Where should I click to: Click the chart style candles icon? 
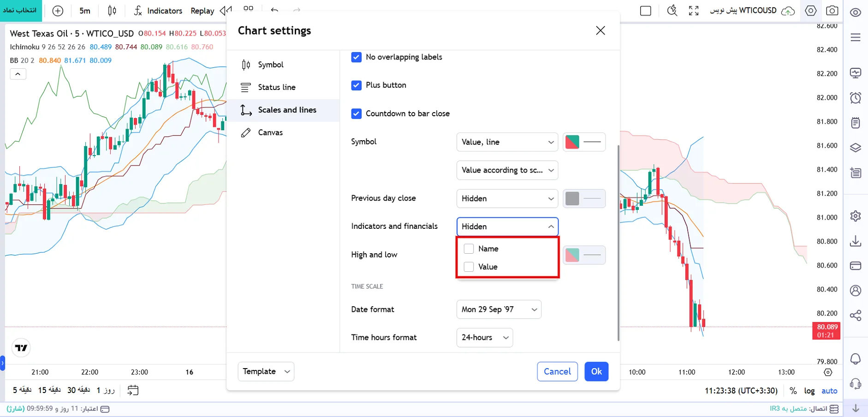(x=112, y=11)
